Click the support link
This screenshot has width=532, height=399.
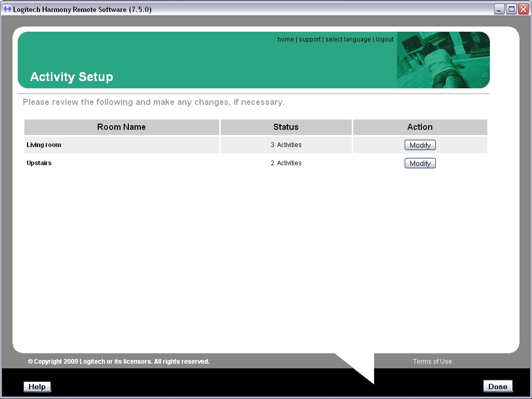point(309,39)
